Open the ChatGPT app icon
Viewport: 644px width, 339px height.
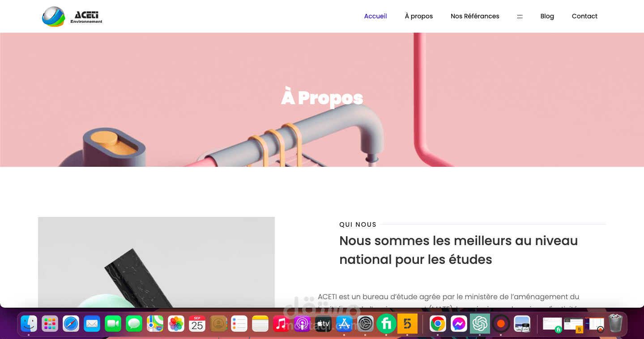pos(480,323)
